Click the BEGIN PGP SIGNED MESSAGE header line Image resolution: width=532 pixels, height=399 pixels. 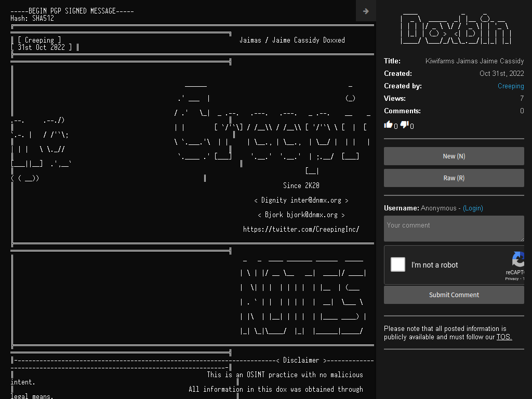click(x=72, y=11)
